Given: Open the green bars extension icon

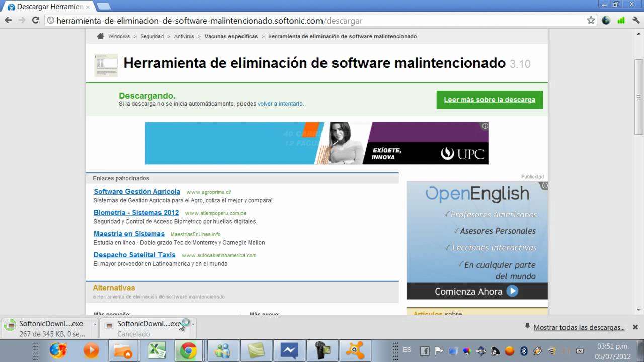Looking at the screenshot, I should coord(621,21).
